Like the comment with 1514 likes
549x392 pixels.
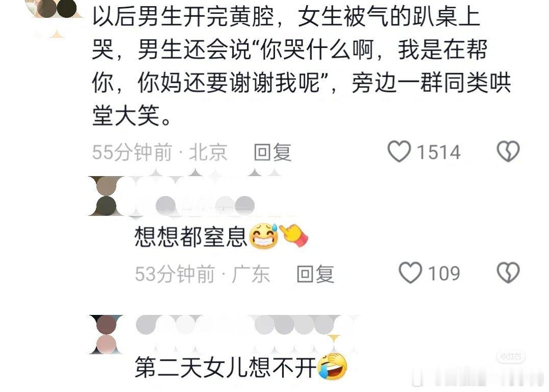[399, 151]
